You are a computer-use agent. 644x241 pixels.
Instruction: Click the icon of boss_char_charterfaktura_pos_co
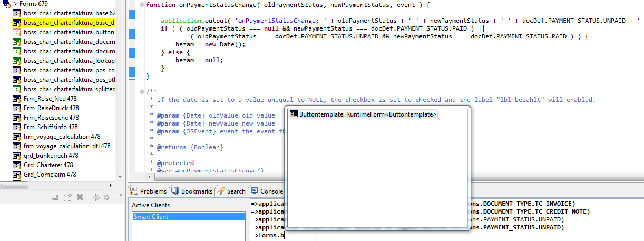point(16,70)
